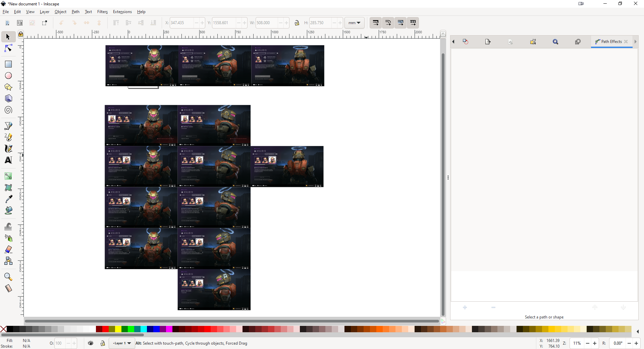This screenshot has height=349, width=644.
Task: Decrease the W width value
Action: click(281, 23)
